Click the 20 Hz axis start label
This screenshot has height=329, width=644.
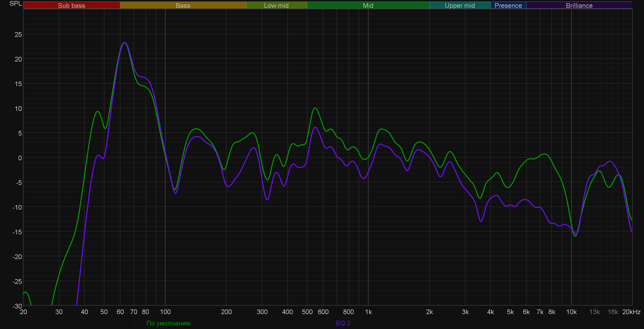coord(23,312)
